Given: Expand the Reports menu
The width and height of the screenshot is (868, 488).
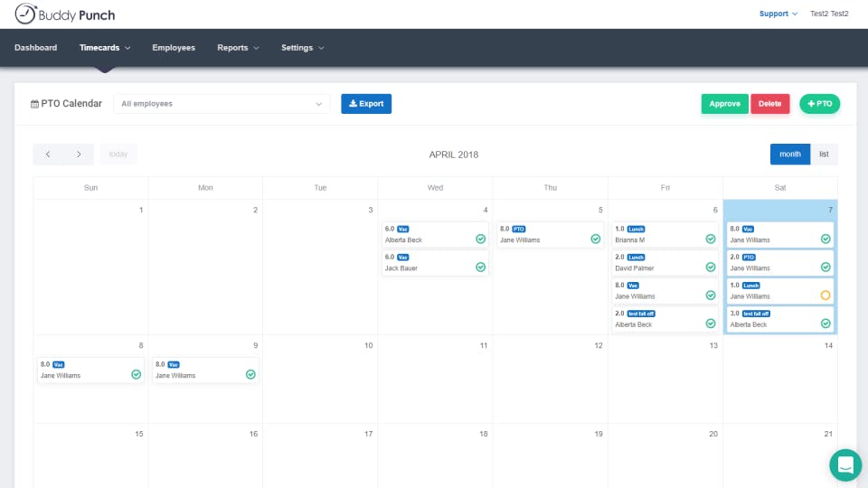Looking at the screenshot, I should click(238, 48).
